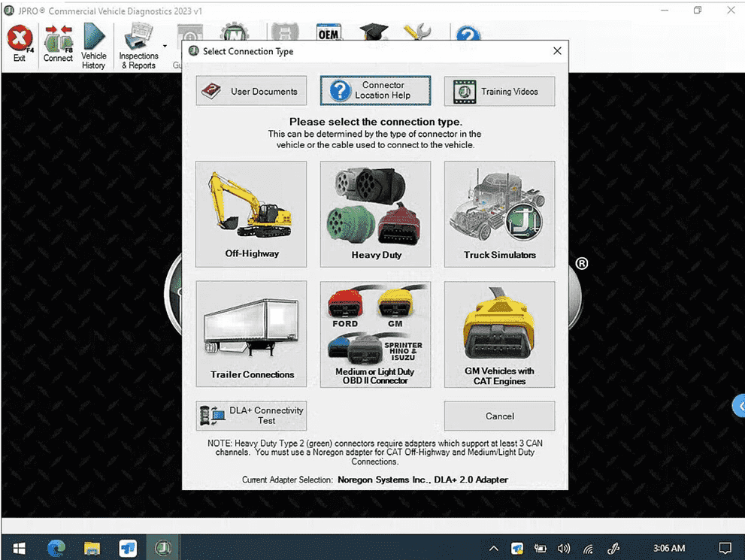
Task: Close the Select Connection Type dialog
Action: coord(557,51)
